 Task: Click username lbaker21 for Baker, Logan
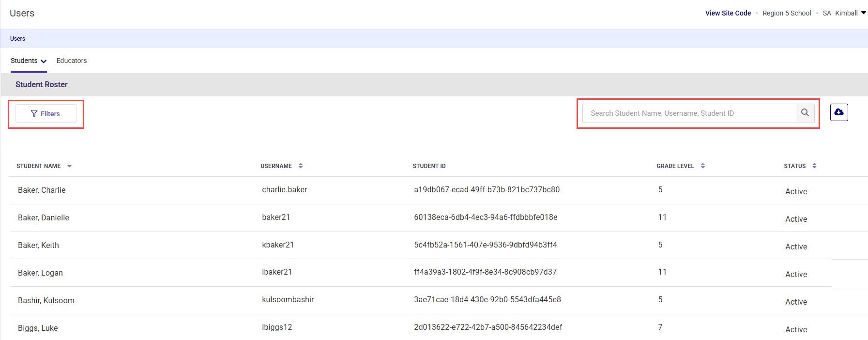pos(277,272)
